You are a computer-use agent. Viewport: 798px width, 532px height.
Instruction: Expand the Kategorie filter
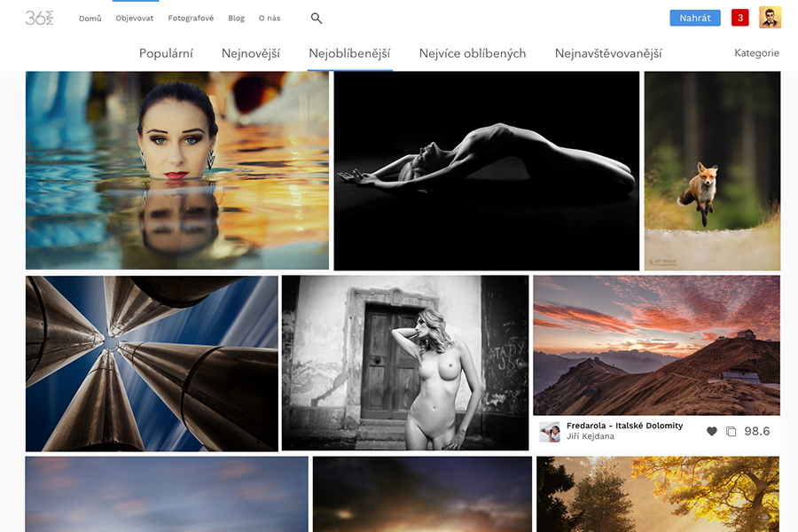[x=756, y=53]
